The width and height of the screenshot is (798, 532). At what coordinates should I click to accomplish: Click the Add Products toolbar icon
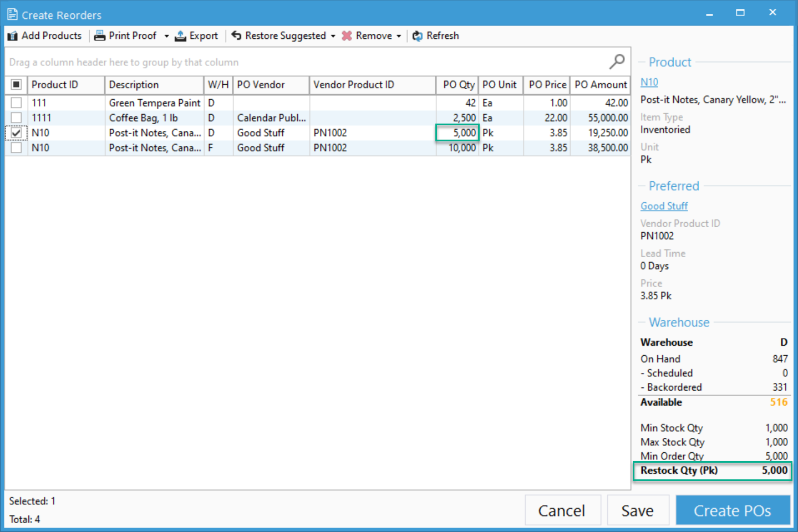pyautogui.click(x=12, y=36)
